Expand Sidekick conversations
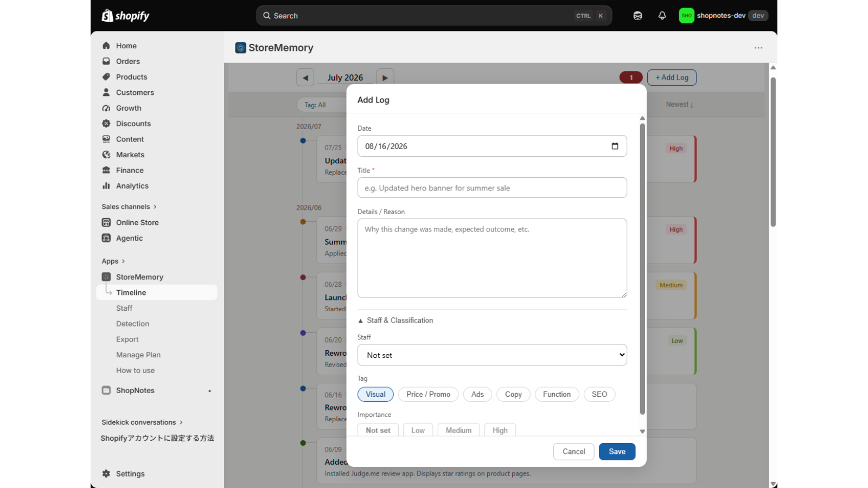 tap(142, 422)
